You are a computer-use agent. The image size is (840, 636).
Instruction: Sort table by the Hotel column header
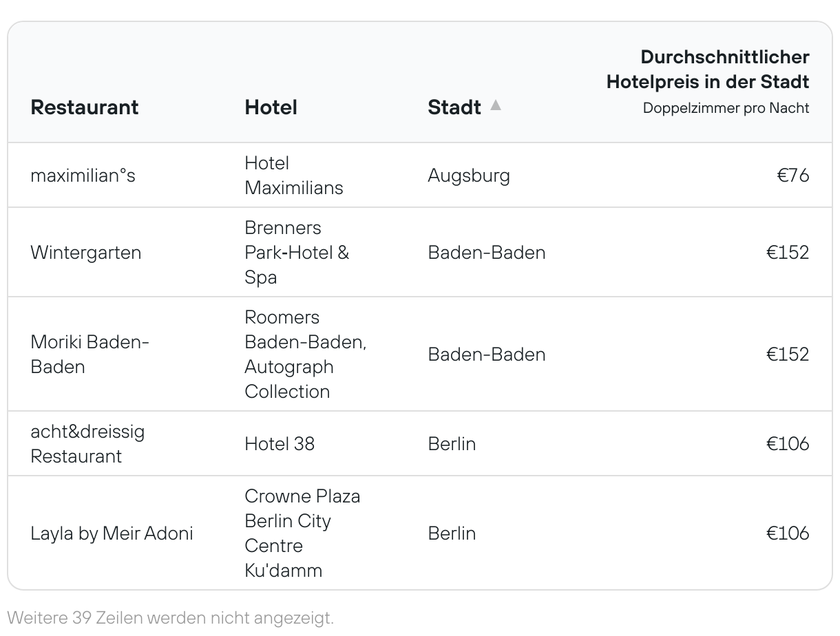(271, 107)
